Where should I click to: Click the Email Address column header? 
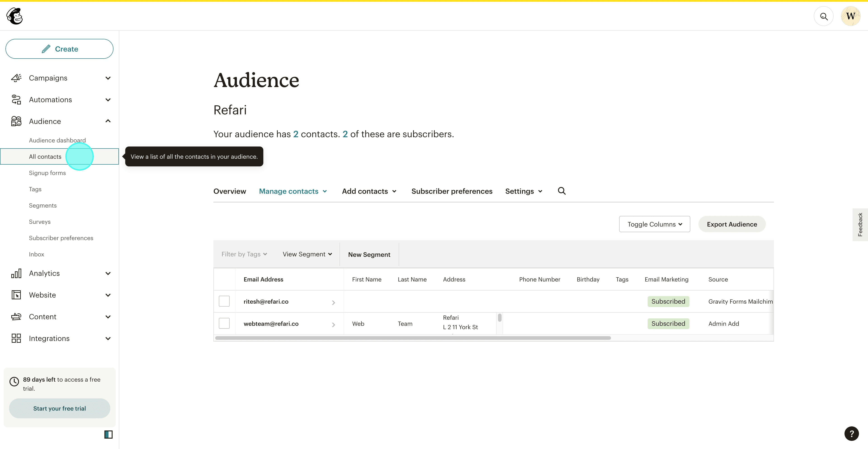[x=264, y=279]
